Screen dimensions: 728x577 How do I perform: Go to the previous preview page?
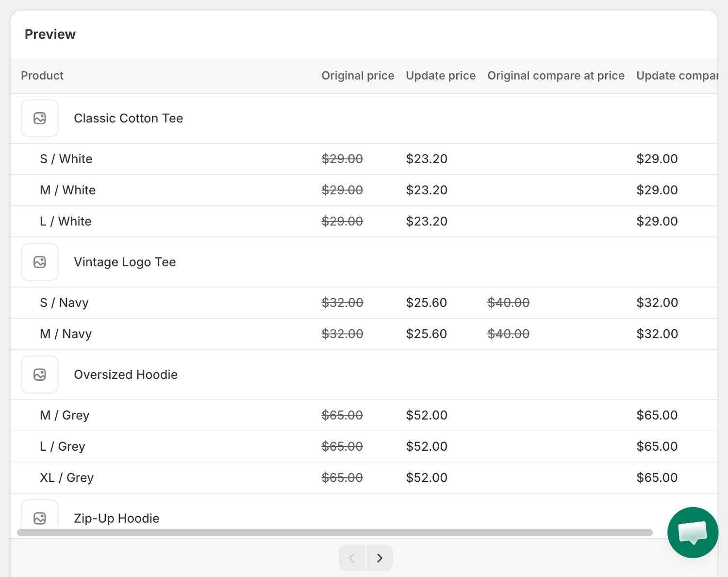352,558
